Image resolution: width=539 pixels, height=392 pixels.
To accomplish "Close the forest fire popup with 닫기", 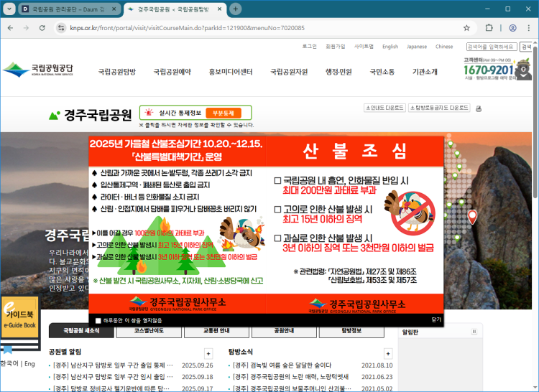I will click(x=436, y=319).
